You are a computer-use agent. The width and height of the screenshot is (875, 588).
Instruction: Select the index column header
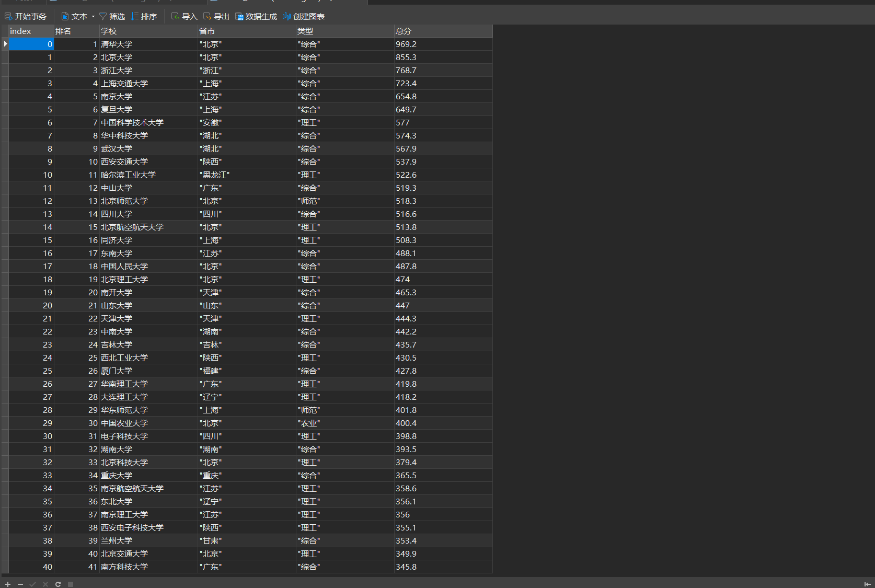click(31, 31)
